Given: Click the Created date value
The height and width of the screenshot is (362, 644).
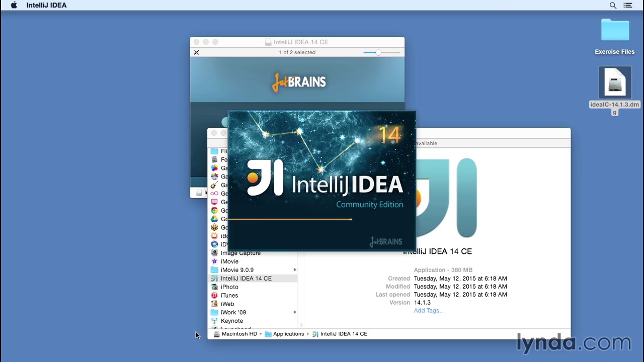Looking at the screenshot, I should pyautogui.click(x=460, y=279).
